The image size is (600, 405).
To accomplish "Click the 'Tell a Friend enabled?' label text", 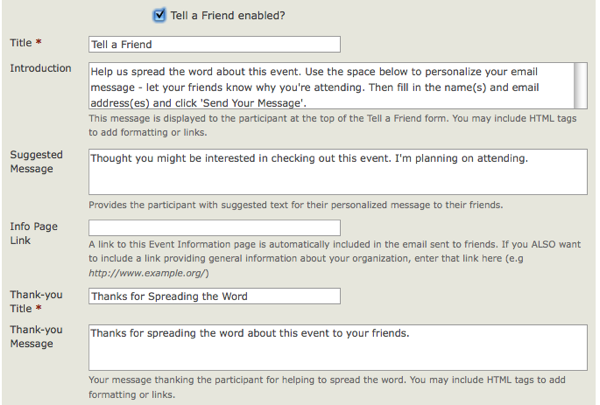I will (228, 15).
